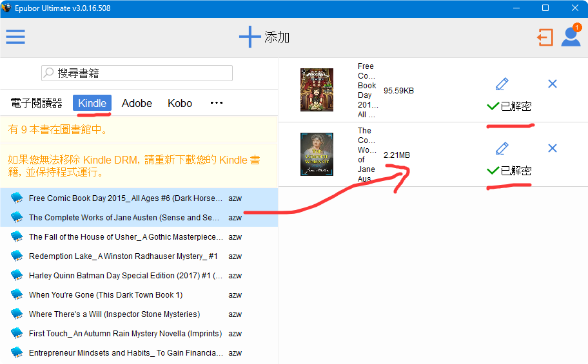Switch to the Kobo tab

pyautogui.click(x=180, y=103)
